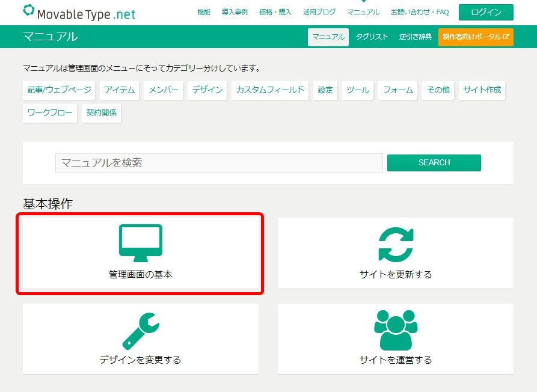The image size is (537, 392).
Task: Switch to the 逆引き辞典 tab
Action: coord(416,37)
